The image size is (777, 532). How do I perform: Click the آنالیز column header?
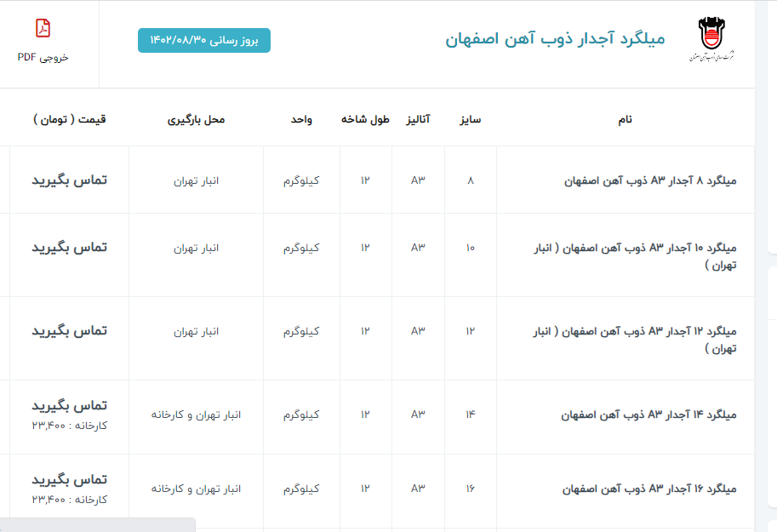[x=417, y=119]
